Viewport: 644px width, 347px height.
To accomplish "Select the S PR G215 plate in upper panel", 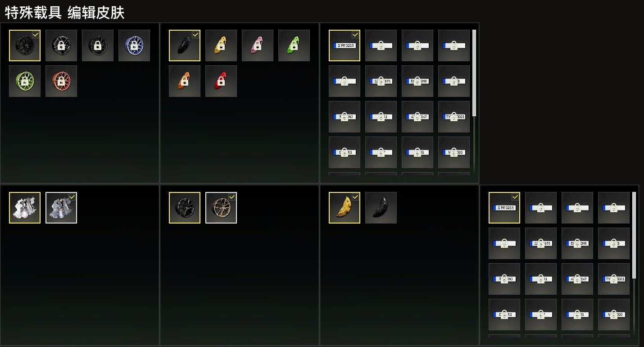I will 345,46.
